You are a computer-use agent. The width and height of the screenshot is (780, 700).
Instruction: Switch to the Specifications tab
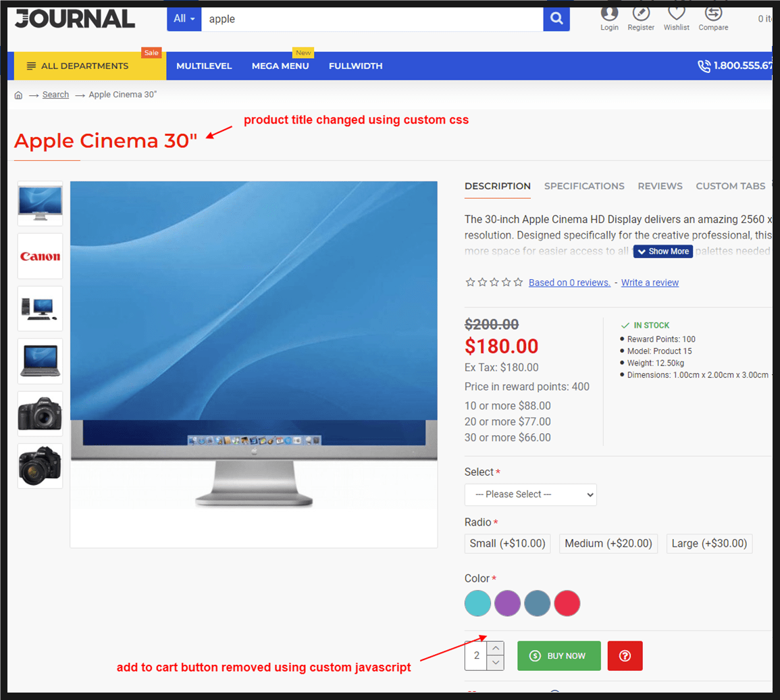(x=584, y=186)
